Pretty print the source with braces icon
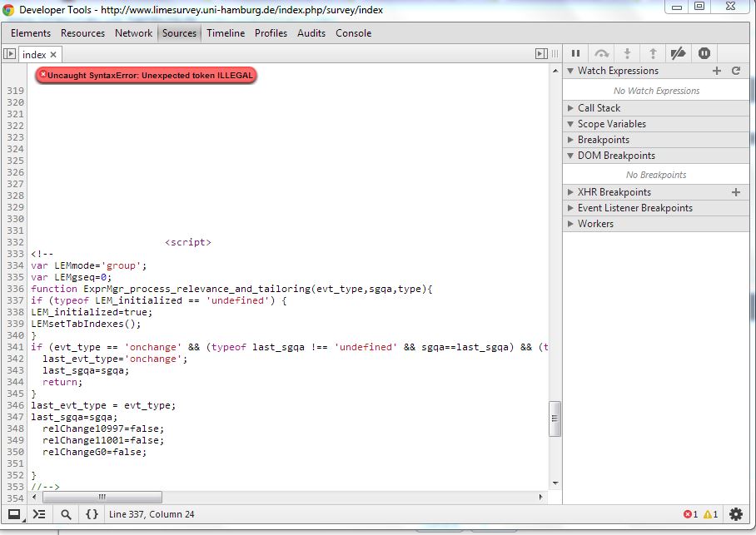This screenshot has height=535, width=756. click(x=92, y=514)
